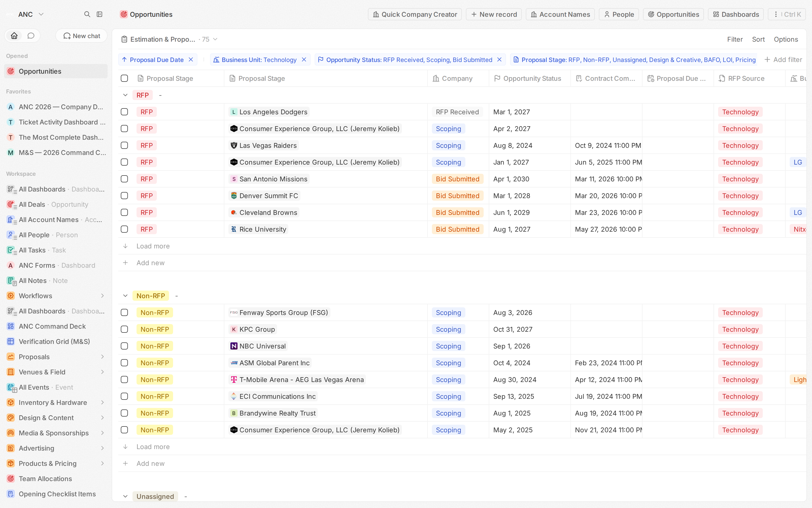This screenshot has width=812, height=508.
Task: Open All Deals in the sidebar
Action: [56, 204]
